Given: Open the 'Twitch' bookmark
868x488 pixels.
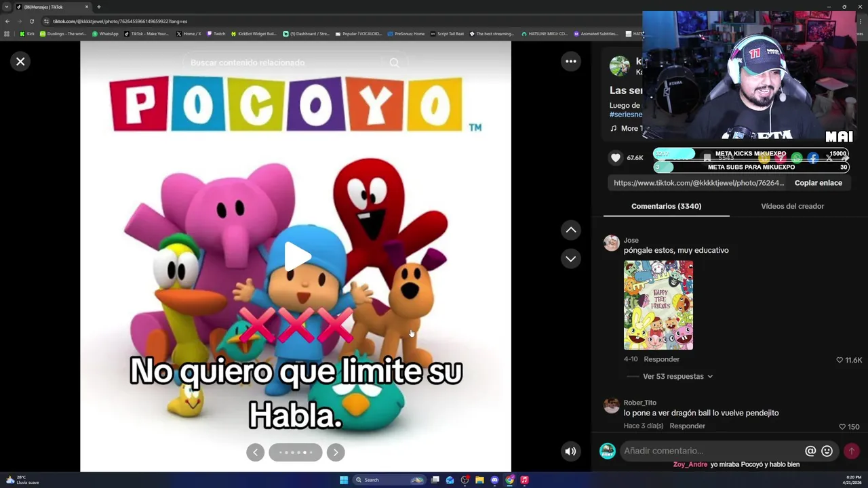Looking at the screenshot, I should tap(216, 33).
